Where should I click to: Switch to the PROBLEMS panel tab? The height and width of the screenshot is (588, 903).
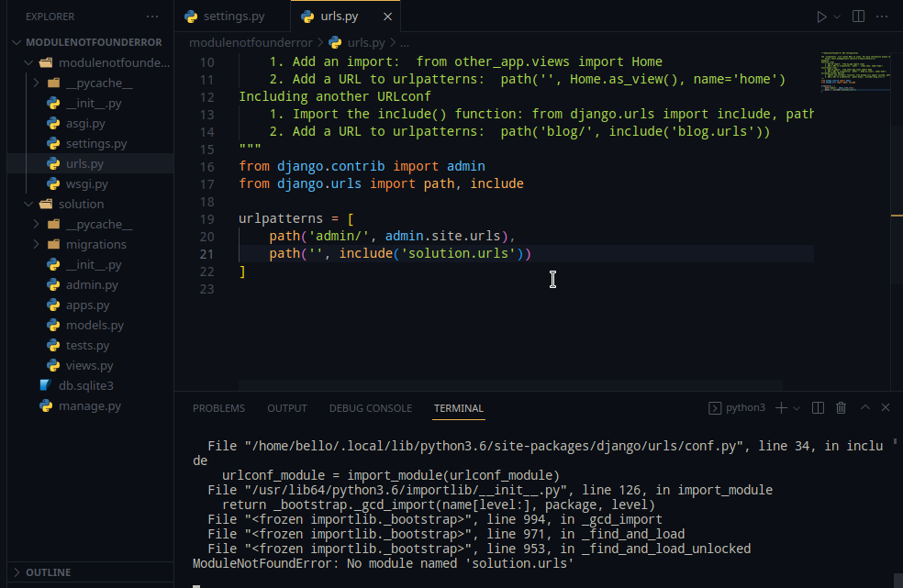tap(218, 408)
